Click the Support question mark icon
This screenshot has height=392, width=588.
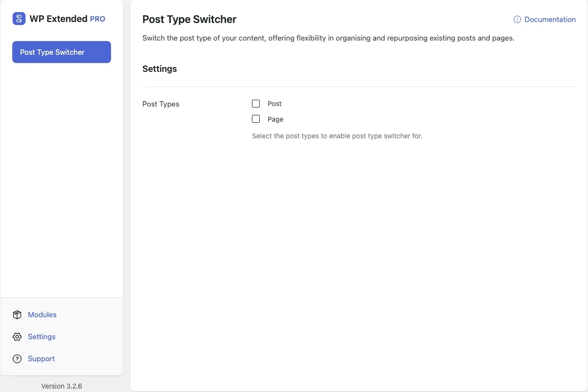coord(17,359)
